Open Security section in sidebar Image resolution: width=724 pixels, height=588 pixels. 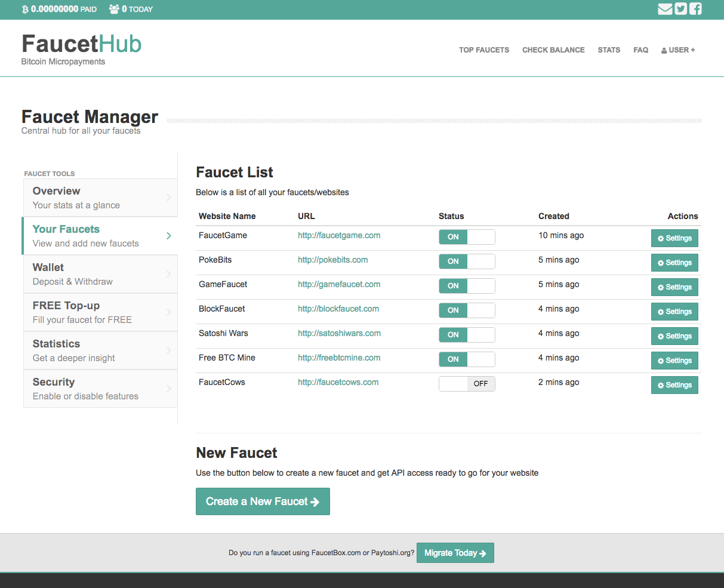pyautogui.click(x=100, y=389)
